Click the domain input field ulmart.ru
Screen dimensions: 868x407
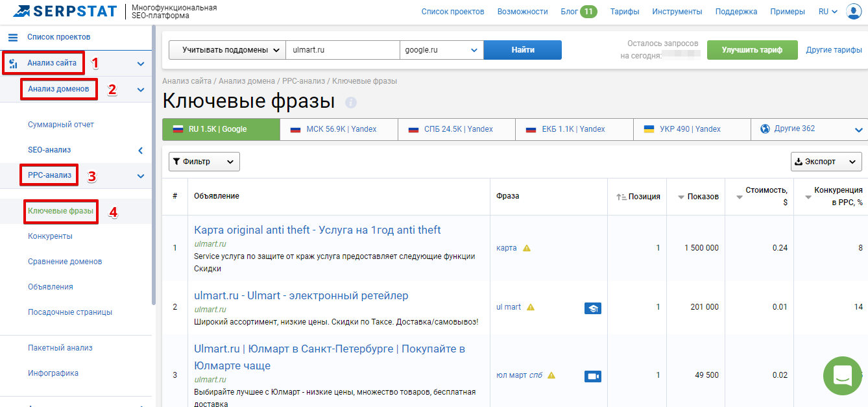tap(343, 50)
